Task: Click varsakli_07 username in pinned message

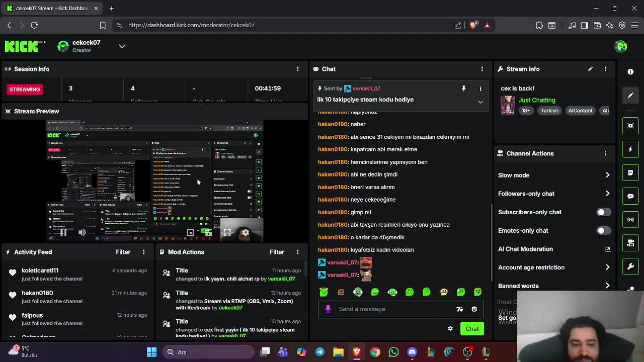Action: 366,88
